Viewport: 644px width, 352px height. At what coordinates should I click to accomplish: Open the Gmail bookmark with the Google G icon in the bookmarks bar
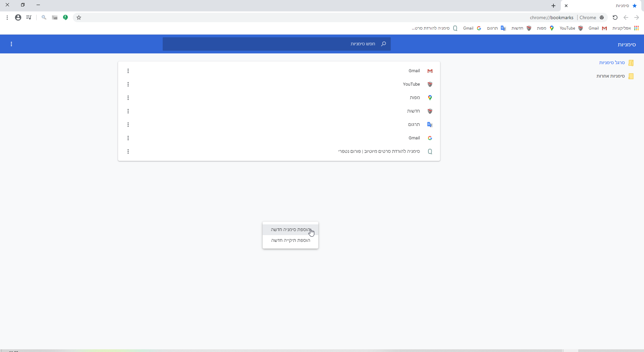472,28
